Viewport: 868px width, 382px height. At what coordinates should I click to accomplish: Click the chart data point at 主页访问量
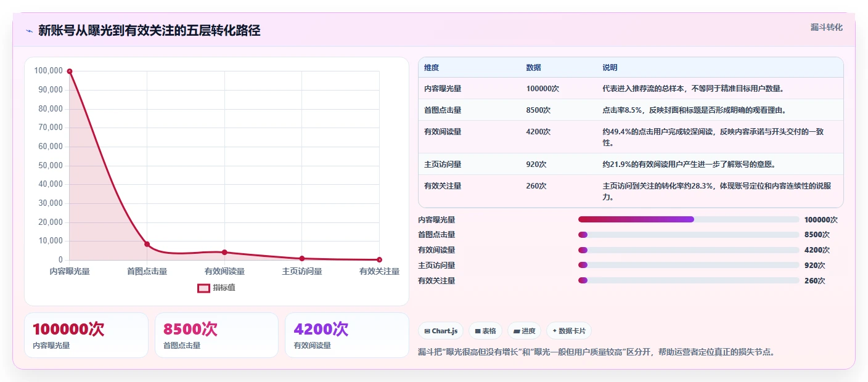[x=301, y=258]
